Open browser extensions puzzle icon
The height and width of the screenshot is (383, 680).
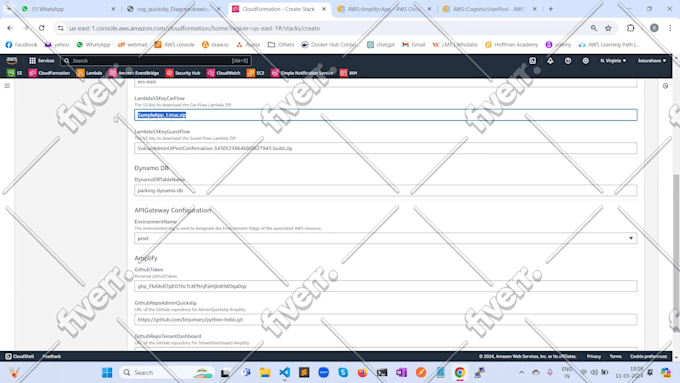click(631, 28)
